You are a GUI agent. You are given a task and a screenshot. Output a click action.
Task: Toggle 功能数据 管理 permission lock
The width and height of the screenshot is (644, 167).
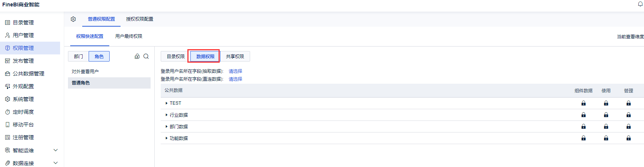(x=629, y=138)
